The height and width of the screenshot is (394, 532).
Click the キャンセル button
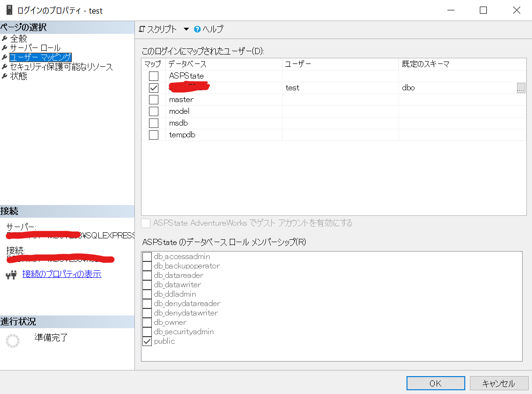click(499, 383)
